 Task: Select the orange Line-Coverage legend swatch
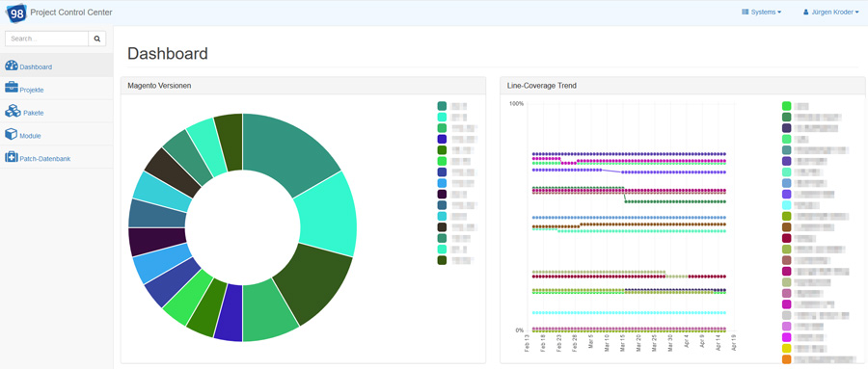click(x=787, y=359)
